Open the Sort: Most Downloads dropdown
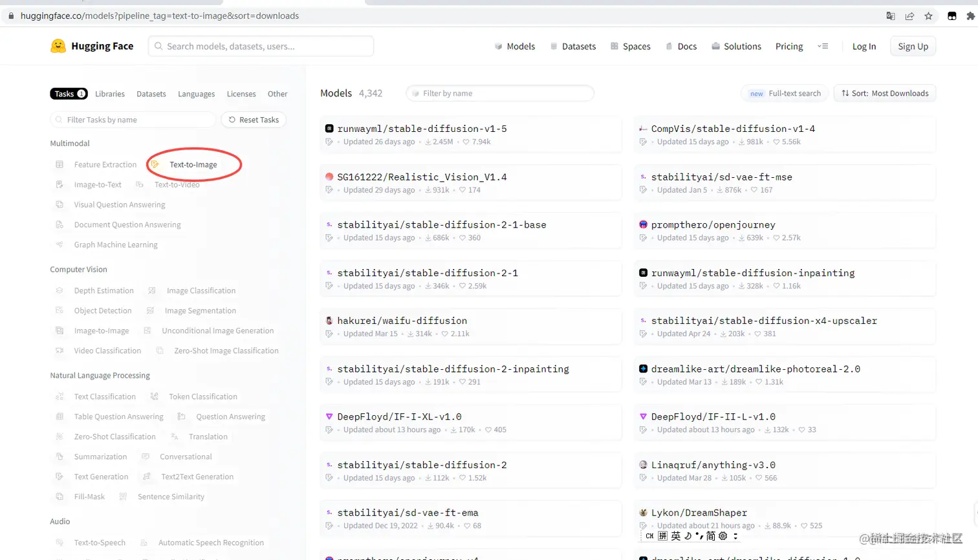The height and width of the screenshot is (560, 978). tap(884, 93)
